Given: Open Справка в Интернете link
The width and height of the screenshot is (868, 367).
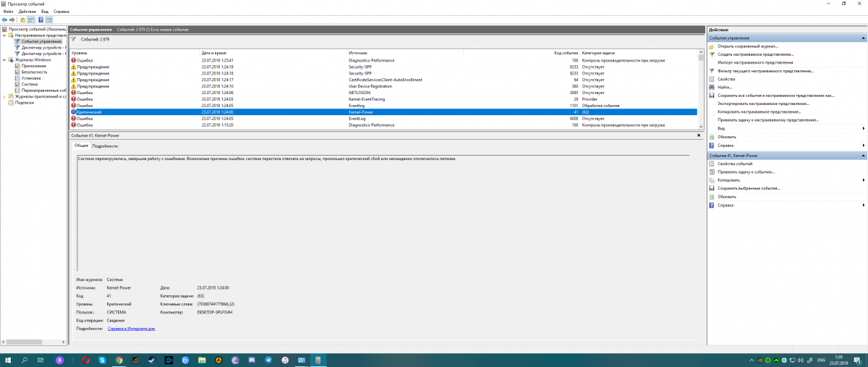Looking at the screenshot, I should 132,328.
